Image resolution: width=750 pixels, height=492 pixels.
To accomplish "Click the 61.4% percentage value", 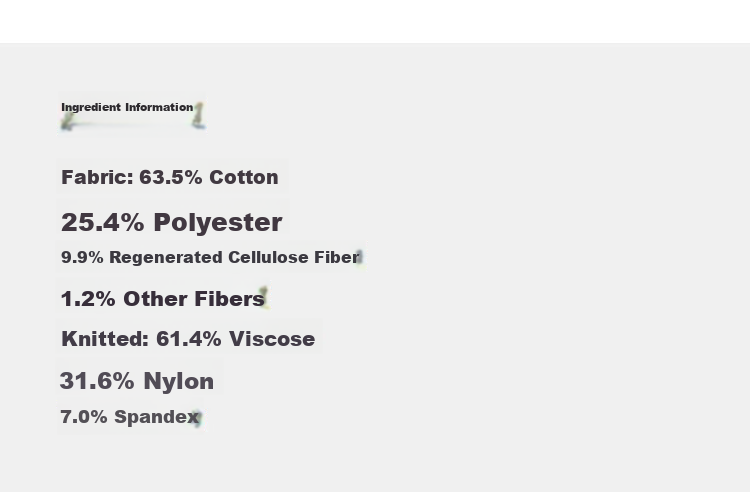I will point(189,339).
